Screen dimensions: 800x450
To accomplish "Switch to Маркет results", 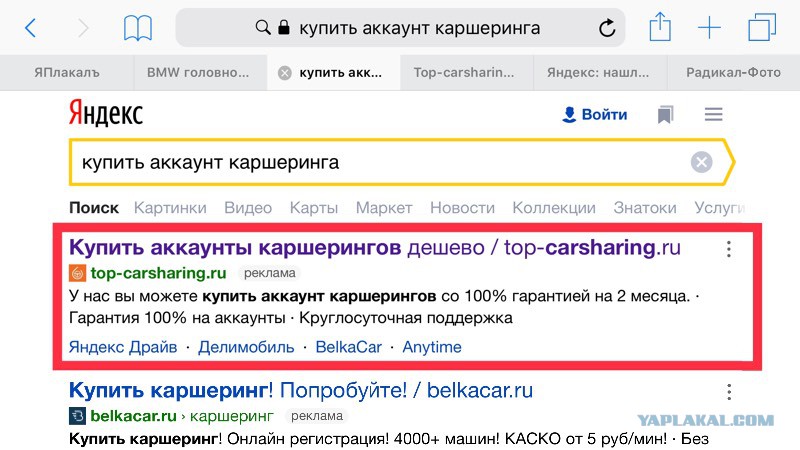I will point(384,208).
